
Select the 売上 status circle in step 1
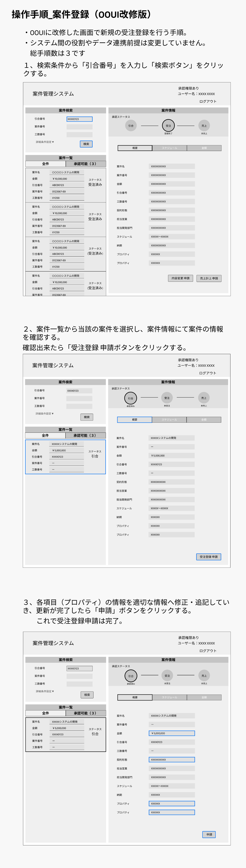click(x=204, y=126)
